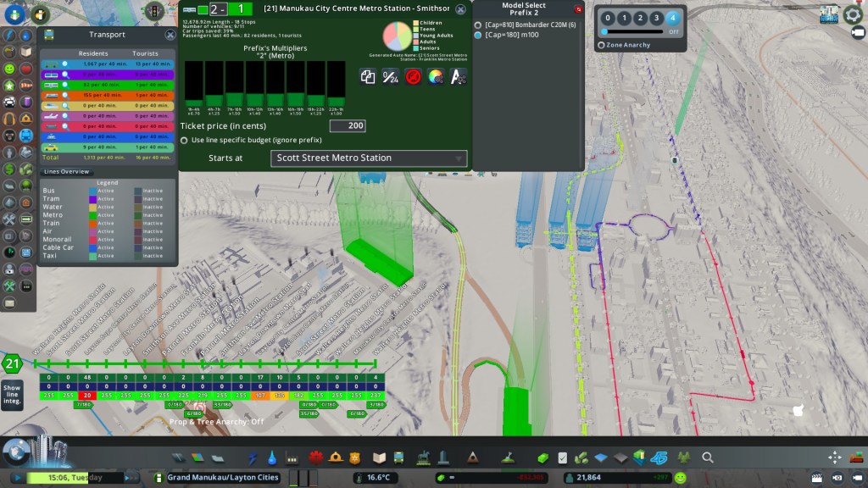Screen dimensions: 868x488
Task: Click the auto-name letter A icon
Action: 458,77
